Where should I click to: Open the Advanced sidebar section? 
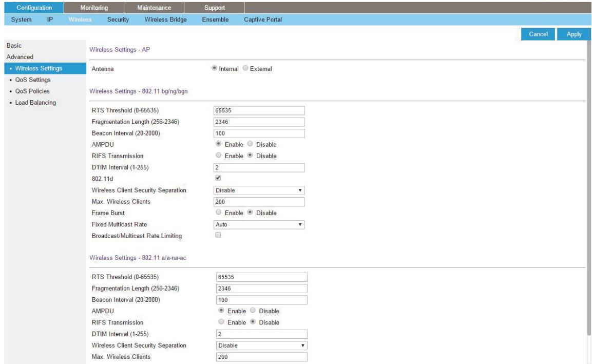[x=20, y=56]
